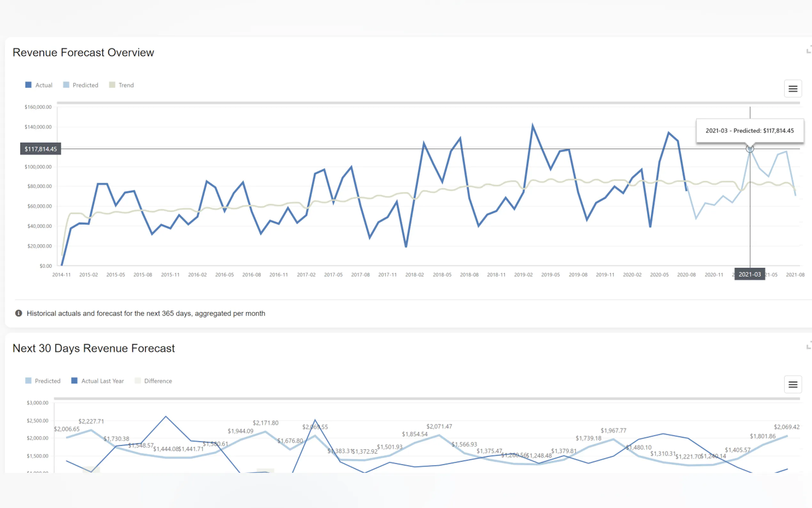The image size is (812, 508).
Task: Toggle the Difference series in 30-day legend
Action: point(158,381)
